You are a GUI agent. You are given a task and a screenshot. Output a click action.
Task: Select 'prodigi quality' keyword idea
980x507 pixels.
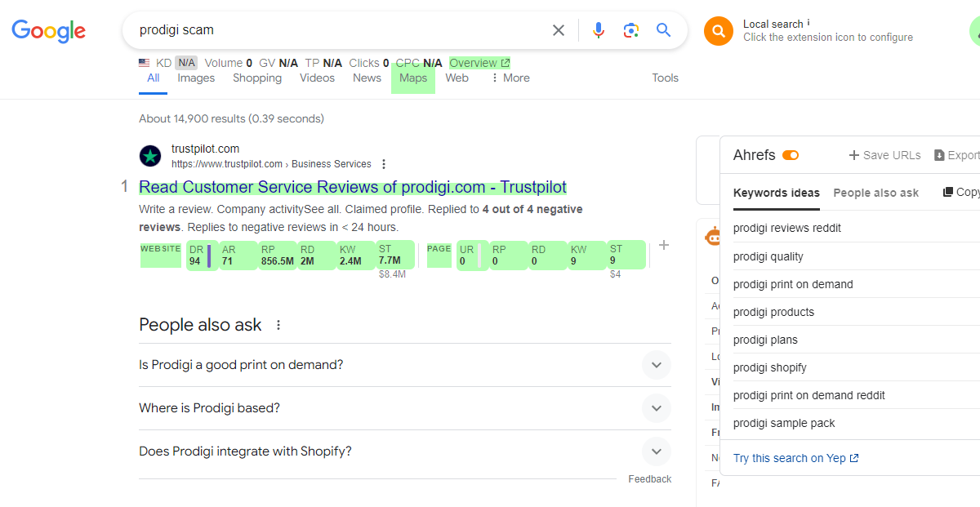pos(768,256)
